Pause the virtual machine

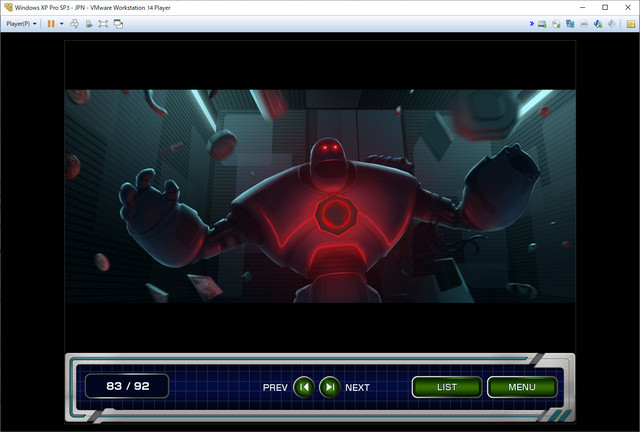click(51, 24)
